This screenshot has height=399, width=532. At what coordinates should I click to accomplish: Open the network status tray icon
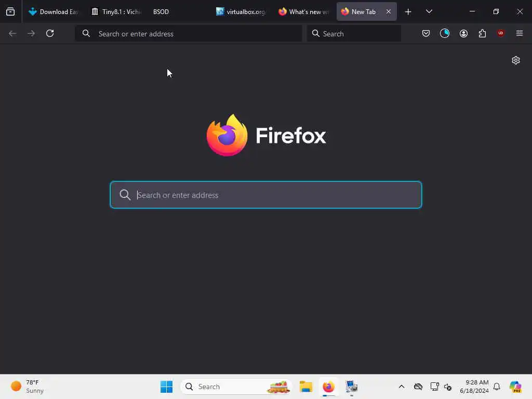click(434, 387)
